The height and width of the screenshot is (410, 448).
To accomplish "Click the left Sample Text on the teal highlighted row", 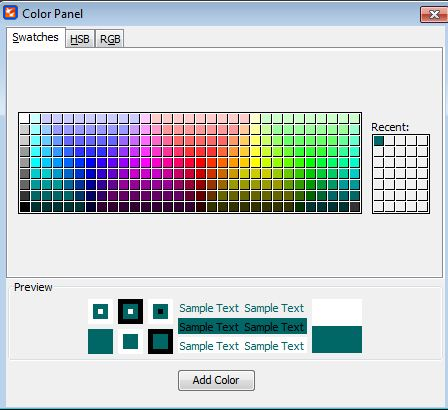I will tap(209, 327).
